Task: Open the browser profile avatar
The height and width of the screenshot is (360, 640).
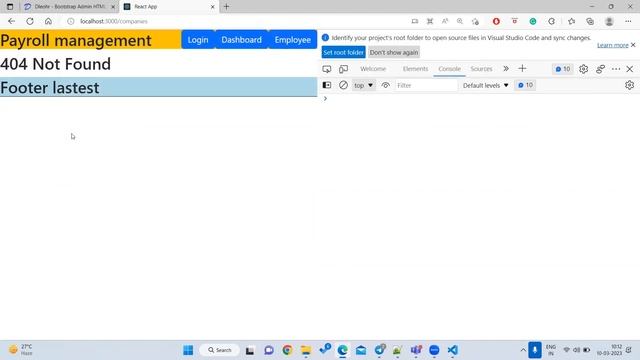Action: pos(609,21)
